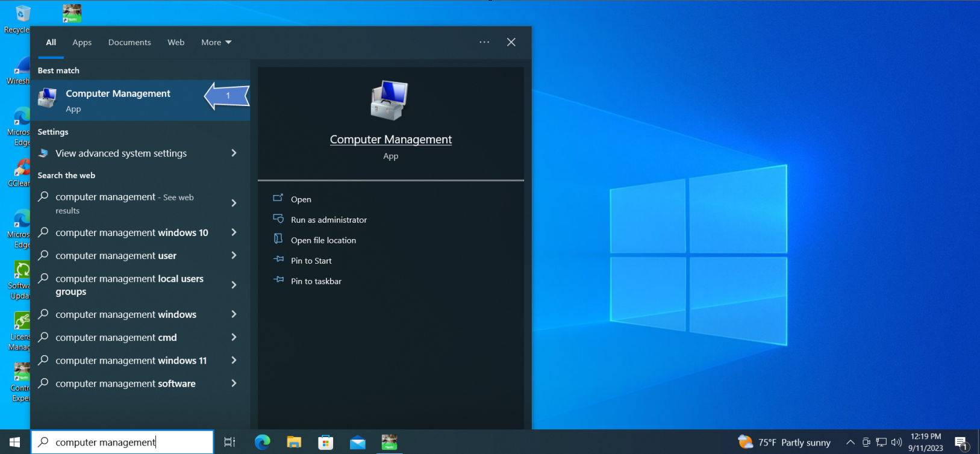The height and width of the screenshot is (454, 980).
Task: Open File Explorer from the taskbar
Action: click(x=294, y=442)
